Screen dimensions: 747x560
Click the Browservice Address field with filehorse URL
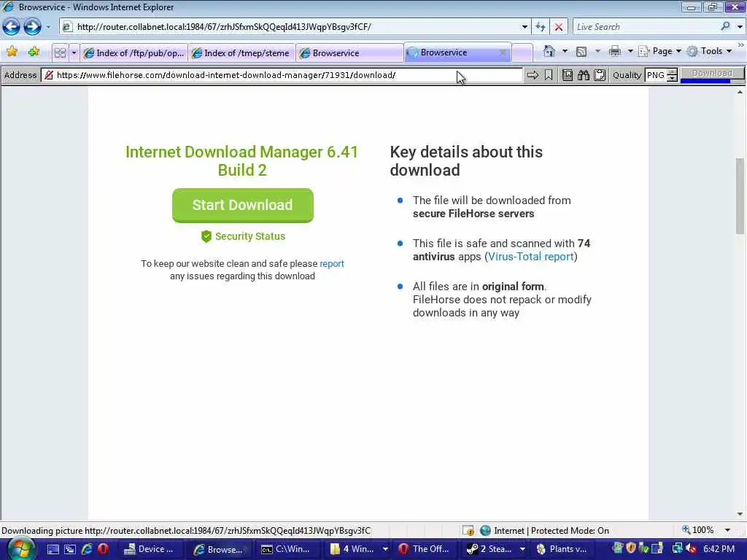pyautogui.click(x=282, y=75)
